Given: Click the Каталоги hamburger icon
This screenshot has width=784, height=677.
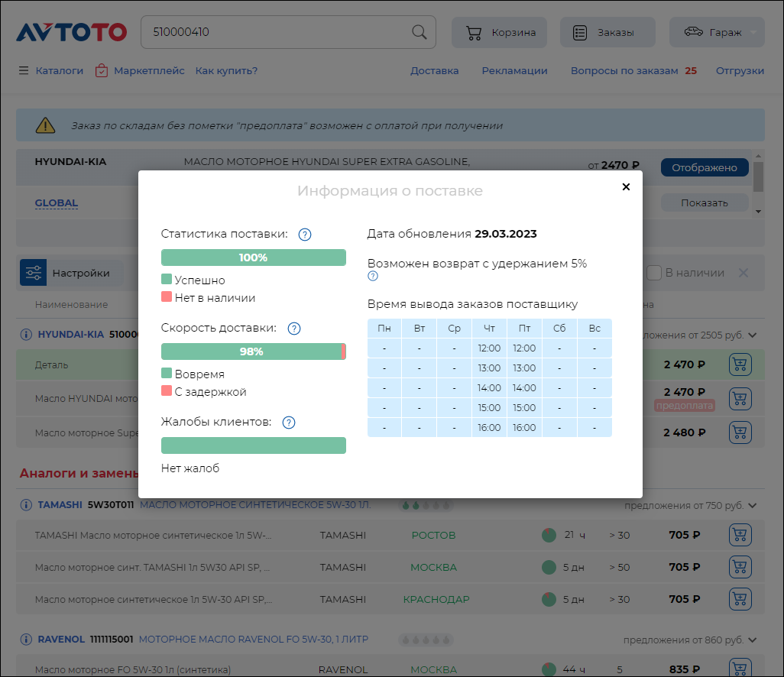Looking at the screenshot, I should [x=24, y=70].
